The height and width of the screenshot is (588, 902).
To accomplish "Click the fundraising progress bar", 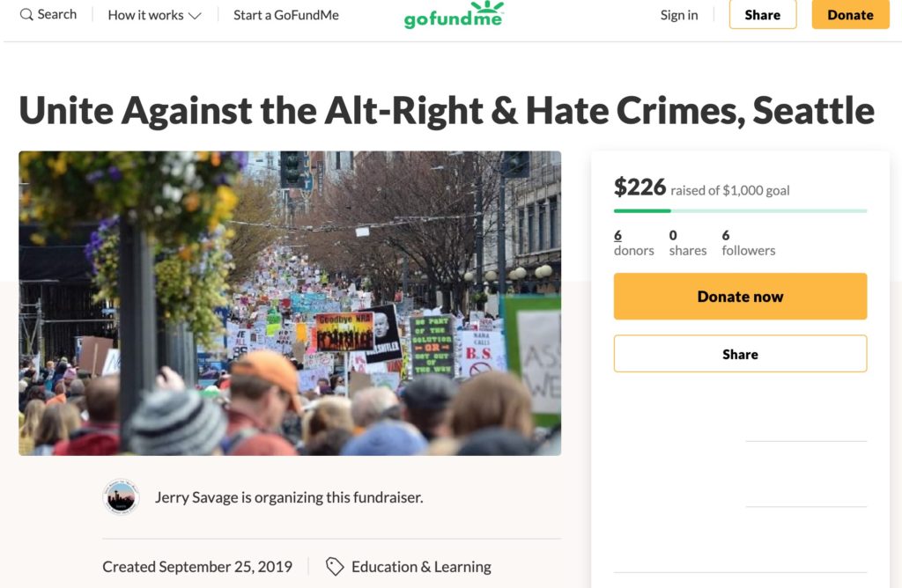I will 740,211.
